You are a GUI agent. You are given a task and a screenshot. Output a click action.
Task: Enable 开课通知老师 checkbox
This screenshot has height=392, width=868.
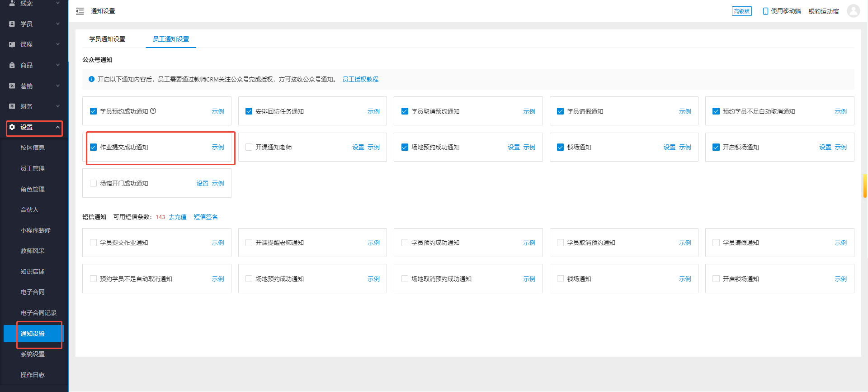pyautogui.click(x=249, y=147)
